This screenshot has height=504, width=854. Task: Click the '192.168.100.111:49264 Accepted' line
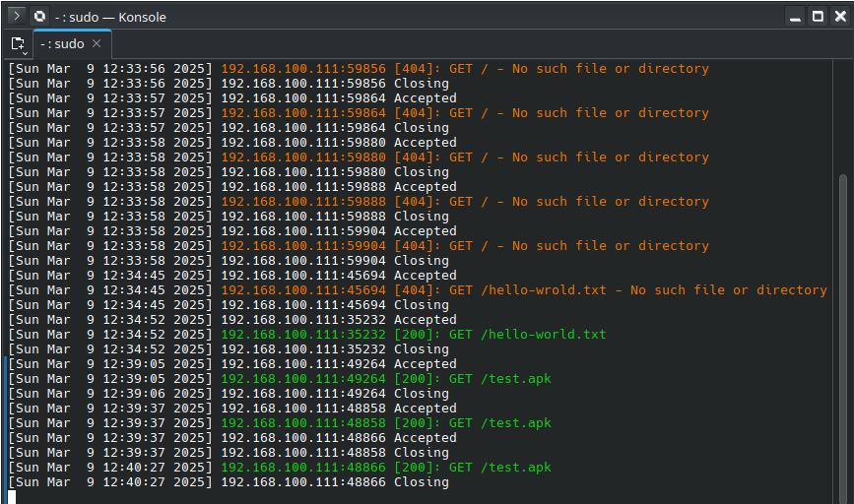232,363
